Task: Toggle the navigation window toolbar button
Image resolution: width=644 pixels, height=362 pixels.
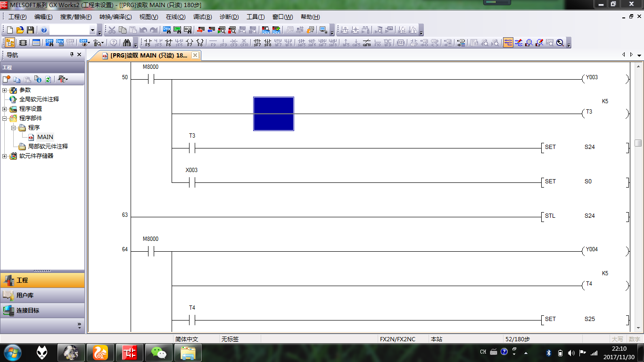Action: click(x=10, y=43)
